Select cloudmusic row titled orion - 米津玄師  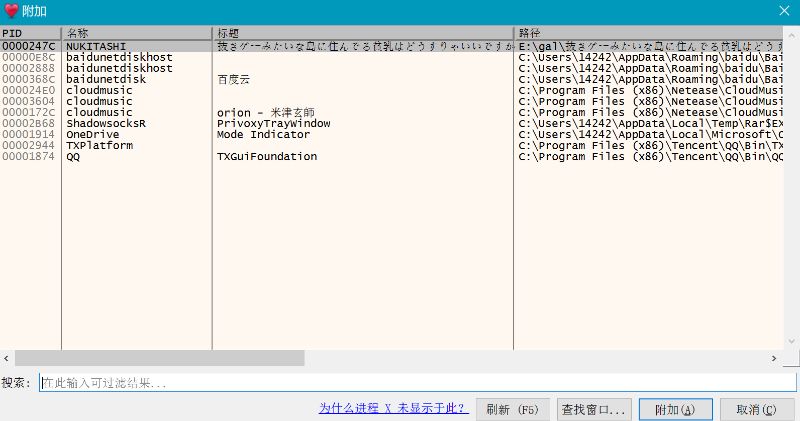[x=391, y=112]
